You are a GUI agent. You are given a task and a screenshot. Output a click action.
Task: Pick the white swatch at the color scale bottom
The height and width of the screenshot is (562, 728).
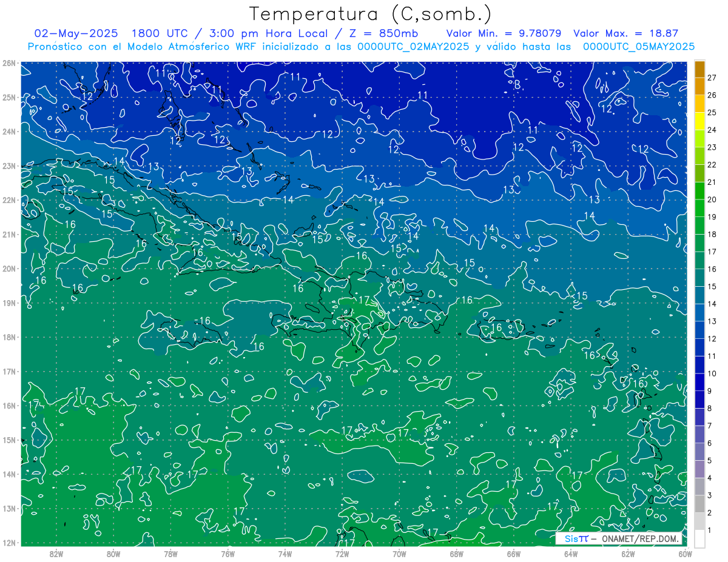pyautogui.click(x=699, y=538)
